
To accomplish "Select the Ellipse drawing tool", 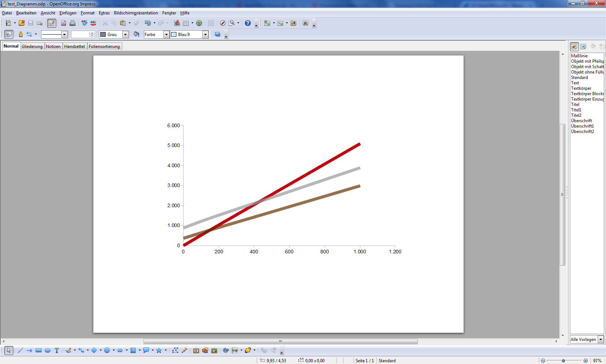I will 48,350.
